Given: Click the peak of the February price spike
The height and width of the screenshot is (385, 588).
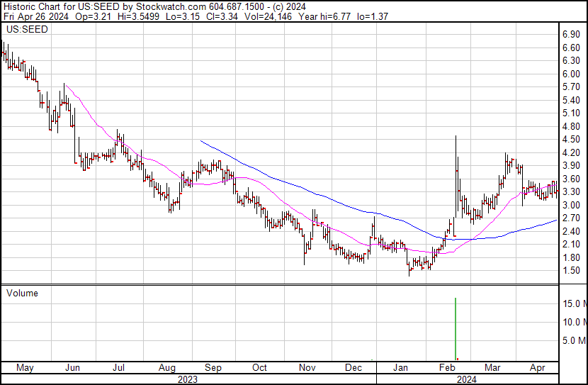Looking at the screenshot, I should pyautogui.click(x=456, y=136).
